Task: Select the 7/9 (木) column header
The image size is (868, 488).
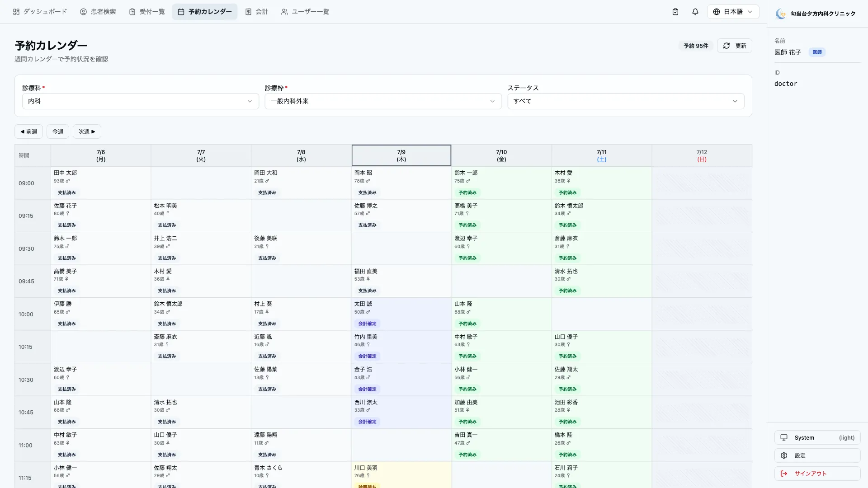Action: (401, 155)
